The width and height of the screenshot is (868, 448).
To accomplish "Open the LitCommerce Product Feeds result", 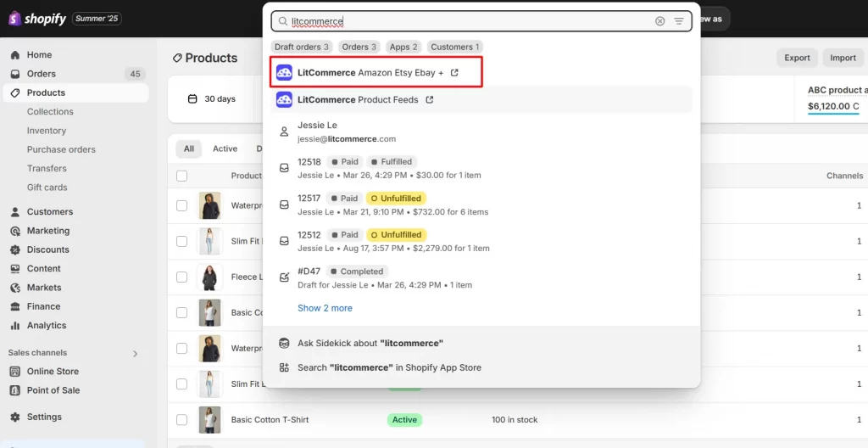I will click(481, 100).
